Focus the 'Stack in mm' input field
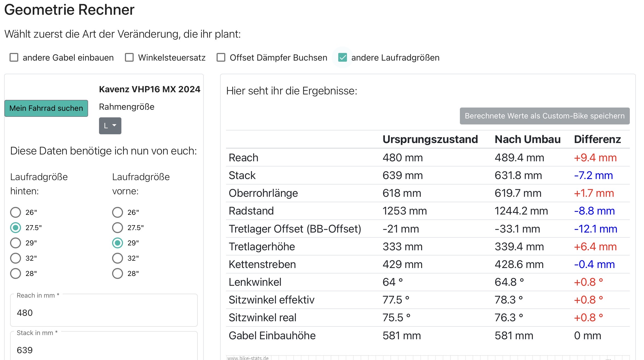The height and width of the screenshot is (360, 644). click(104, 350)
